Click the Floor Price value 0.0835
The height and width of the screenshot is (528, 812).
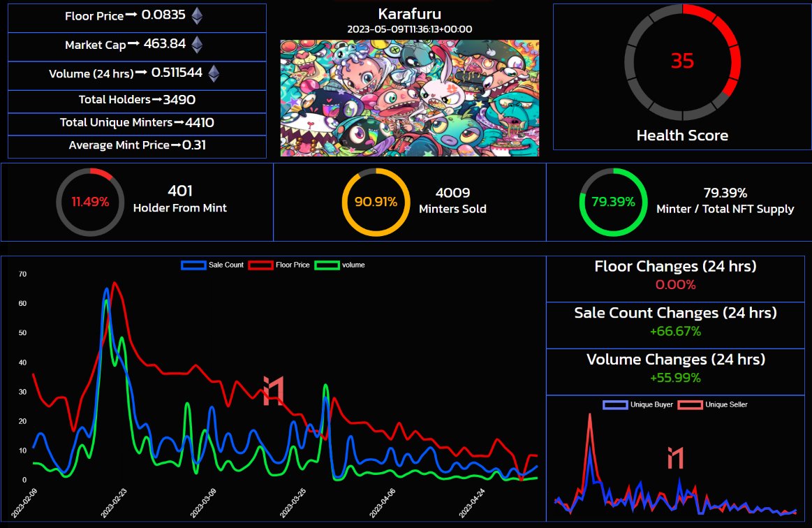tap(163, 15)
